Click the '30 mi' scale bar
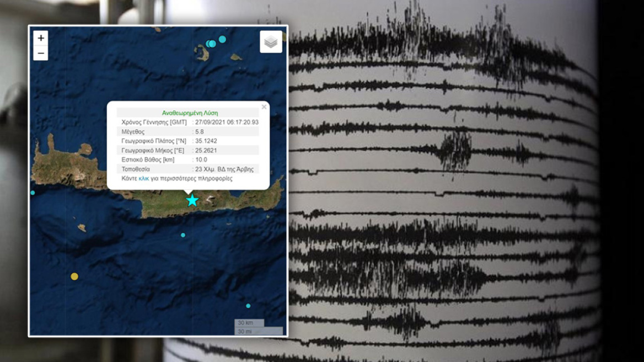The image size is (644, 362). pyautogui.click(x=258, y=331)
